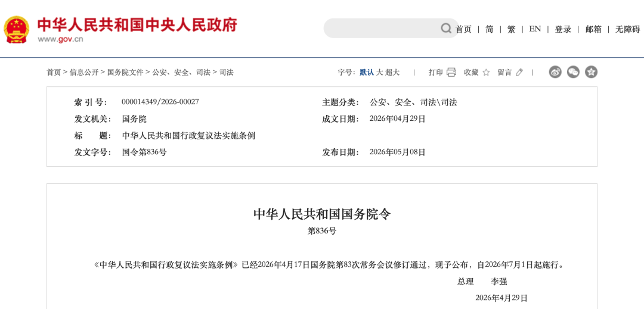Click the www.gov.cn address text
644x309 pixels.
[x=60, y=40]
